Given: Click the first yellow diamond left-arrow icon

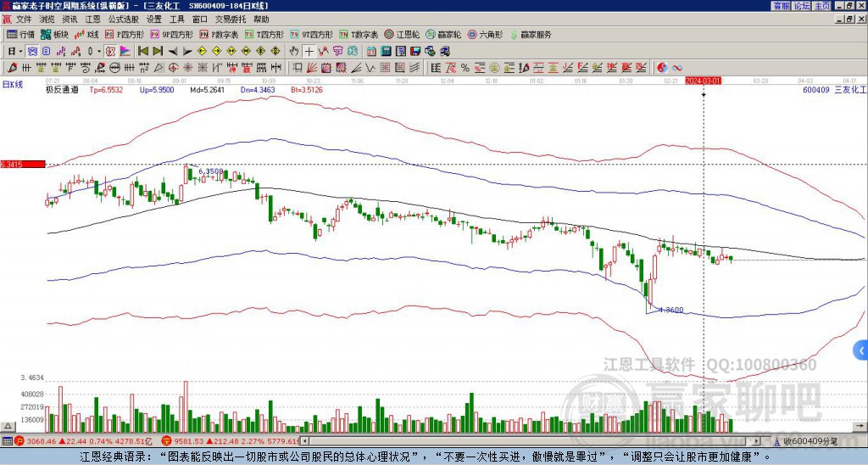Looking at the screenshot, I should pyautogui.click(x=202, y=52).
